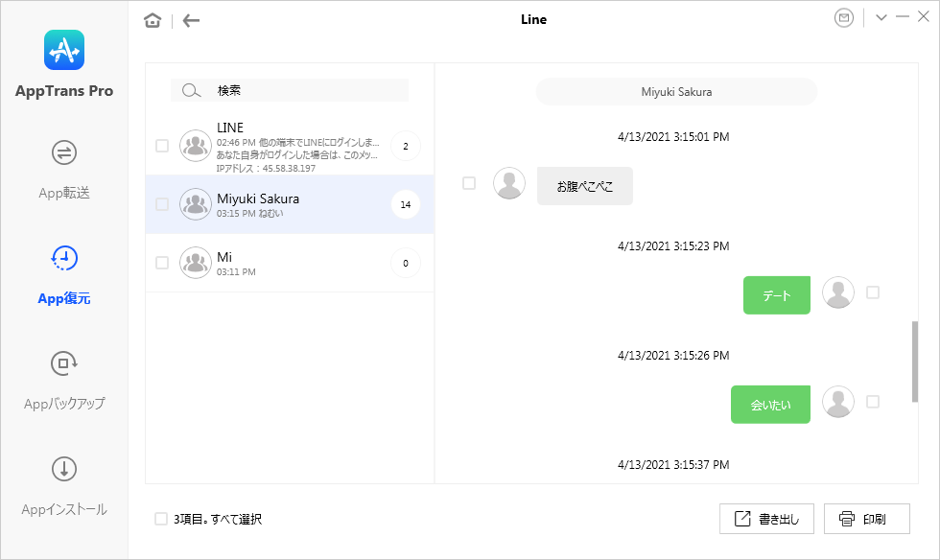Tick the 会いたい message checkbox
The height and width of the screenshot is (560, 940).
(x=873, y=402)
